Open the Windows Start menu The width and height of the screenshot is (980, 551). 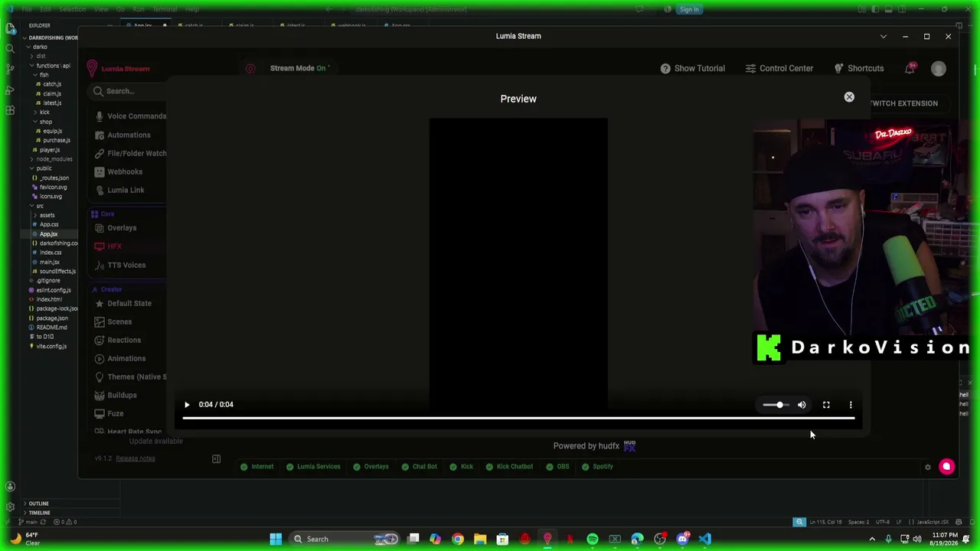tap(276, 540)
